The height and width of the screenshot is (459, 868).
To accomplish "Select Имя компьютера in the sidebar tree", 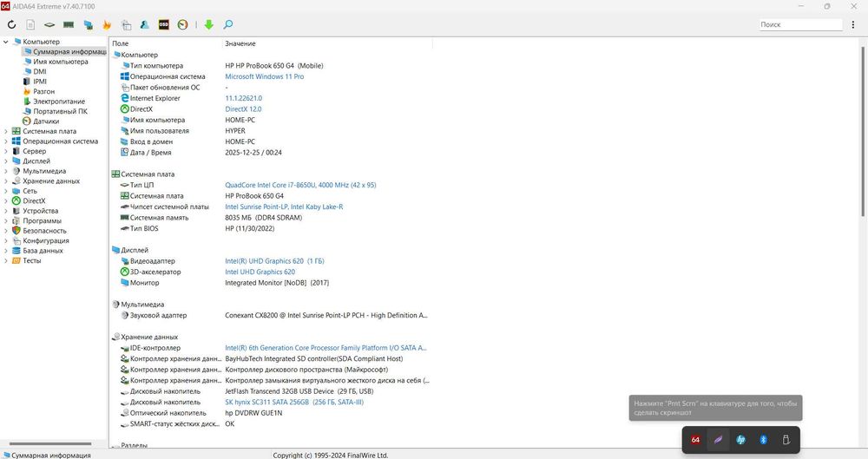I will coord(61,62).
